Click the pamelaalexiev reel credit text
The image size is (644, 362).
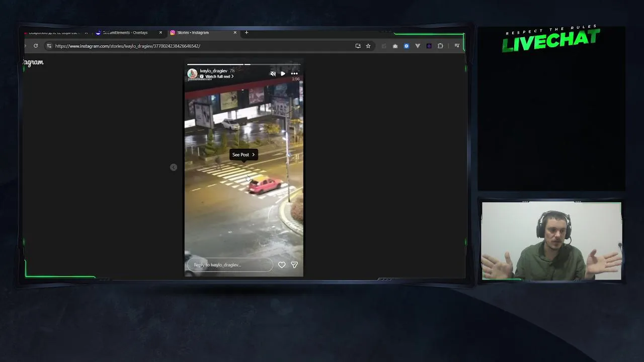coord(200,79)
